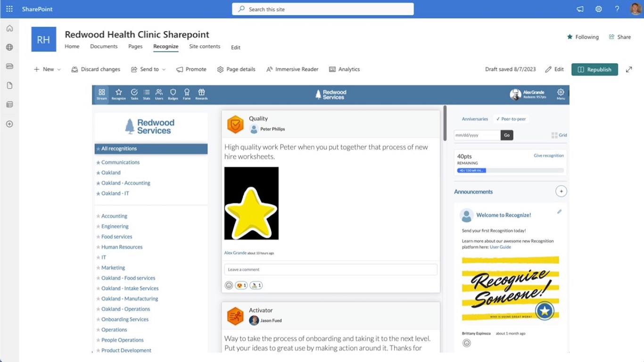Open page Analytics
Viewport: 644px width, 362px height.
(345, 69)
